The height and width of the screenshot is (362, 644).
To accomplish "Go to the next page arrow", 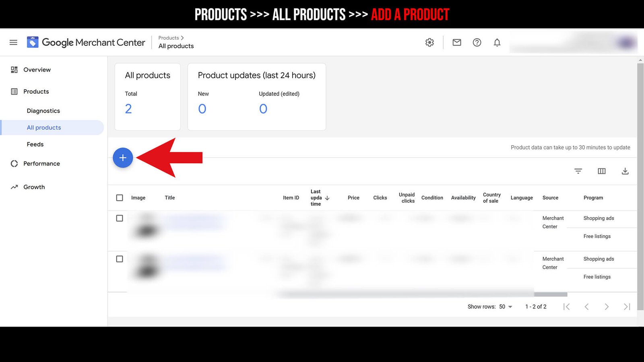I will point(607,306).
